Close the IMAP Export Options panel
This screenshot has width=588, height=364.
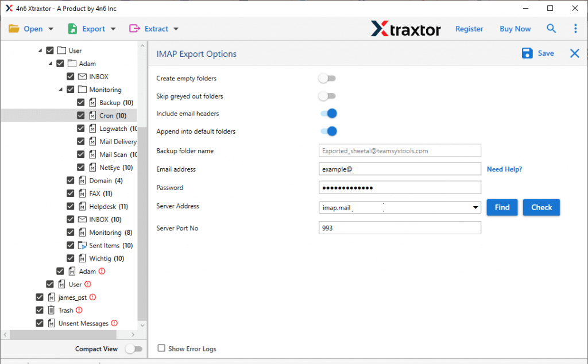click(x=574, y=53)
